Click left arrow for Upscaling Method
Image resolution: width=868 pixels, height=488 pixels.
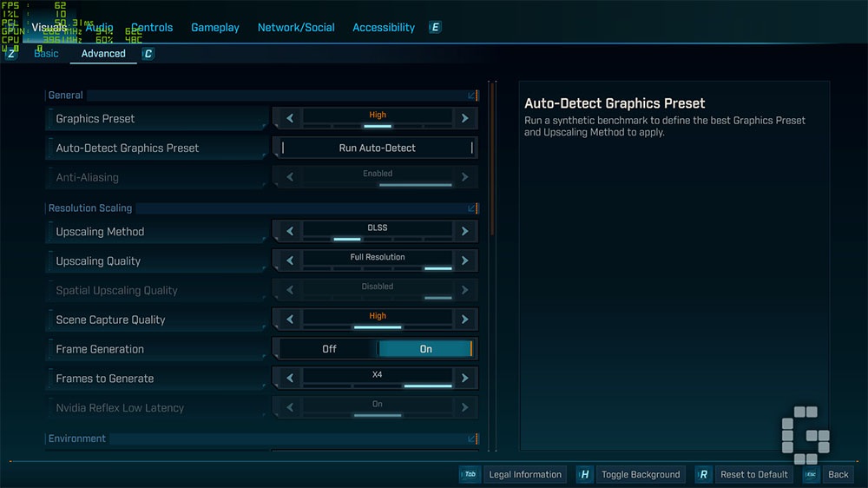click(x=290, y=231)
